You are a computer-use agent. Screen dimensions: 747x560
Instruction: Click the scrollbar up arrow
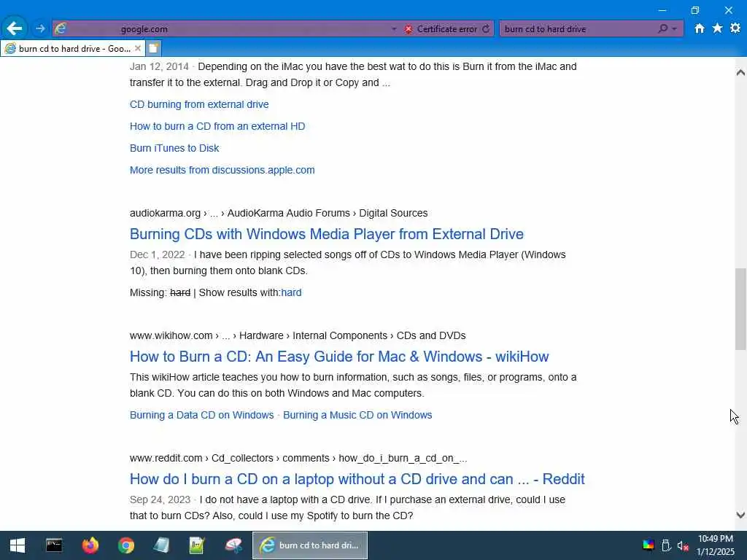pos(740,72)
